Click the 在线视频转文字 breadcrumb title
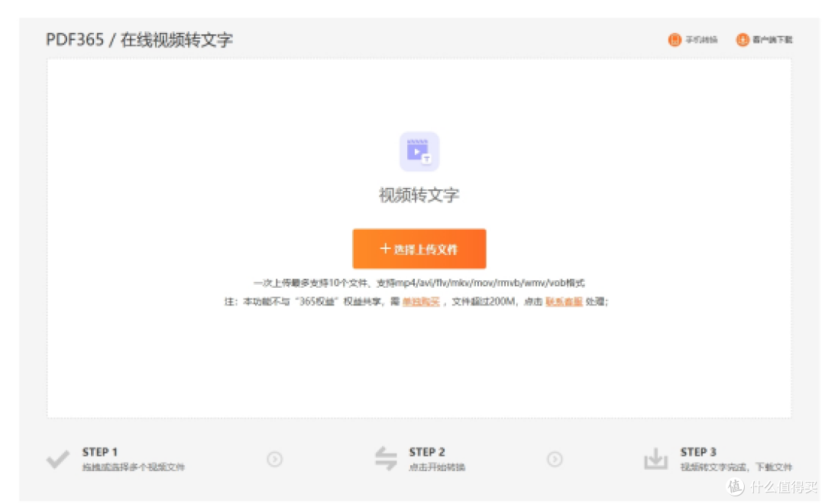 tap(176, 40)
